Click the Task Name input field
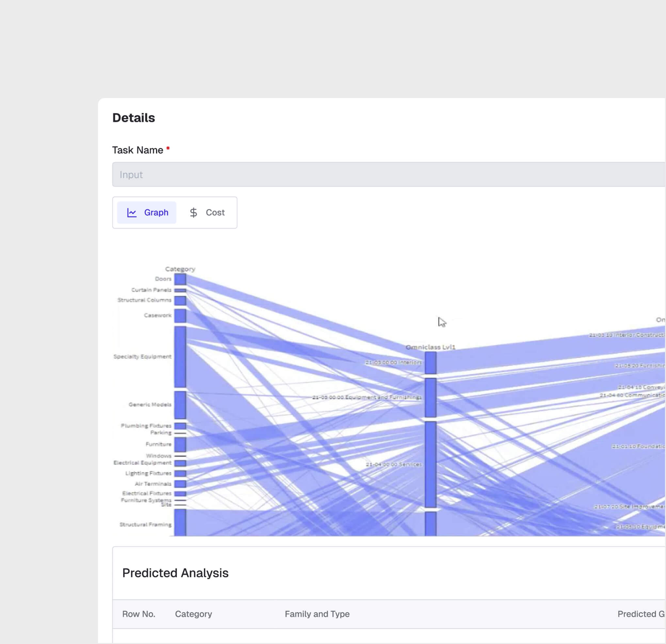 (x=306, y=174)
